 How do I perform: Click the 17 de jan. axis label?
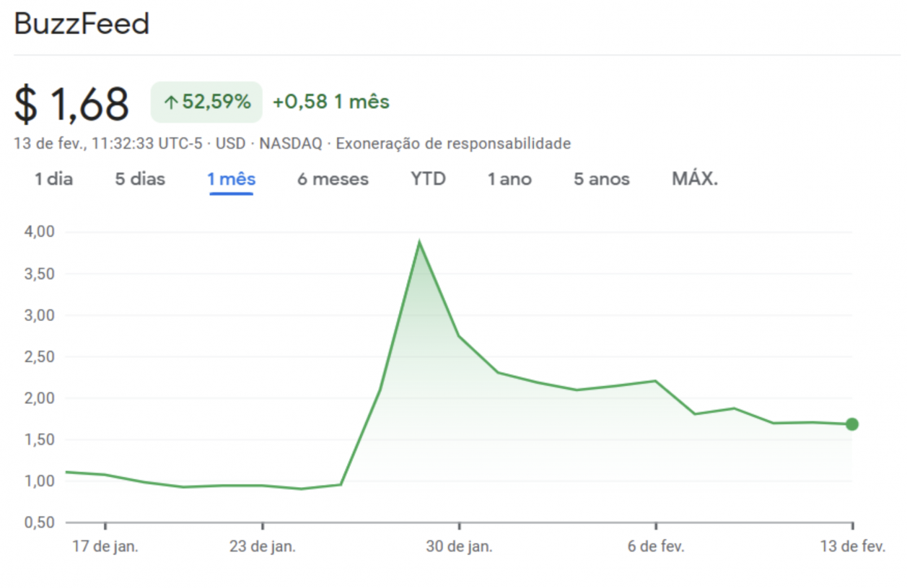[x=105, y=546]
